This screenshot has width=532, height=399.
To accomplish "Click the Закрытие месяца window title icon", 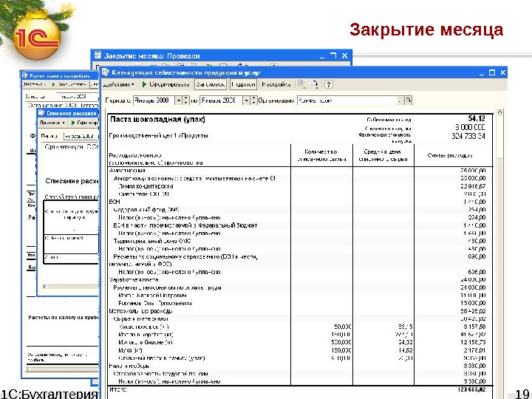I will (98, 55).
